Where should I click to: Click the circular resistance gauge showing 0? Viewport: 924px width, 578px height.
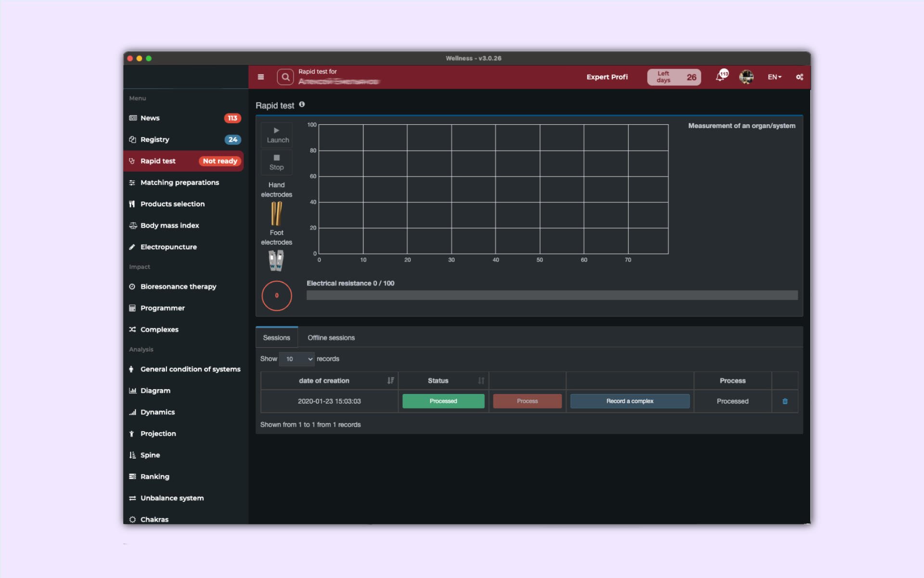tap(277, 296)
